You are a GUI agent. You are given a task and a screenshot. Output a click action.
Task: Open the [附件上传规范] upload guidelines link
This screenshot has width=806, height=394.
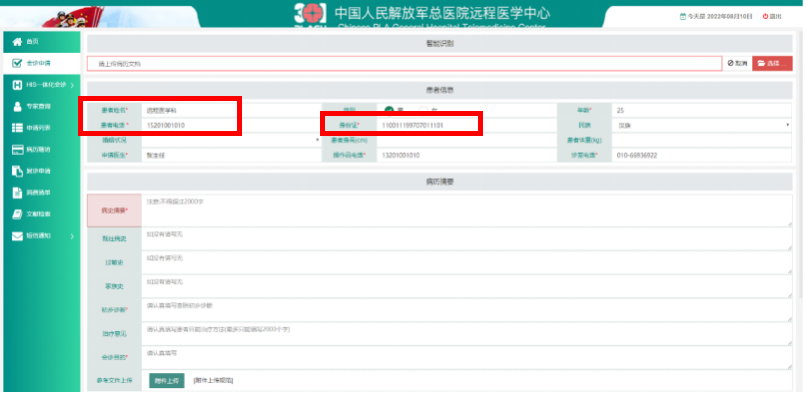(x=213, y=381)
